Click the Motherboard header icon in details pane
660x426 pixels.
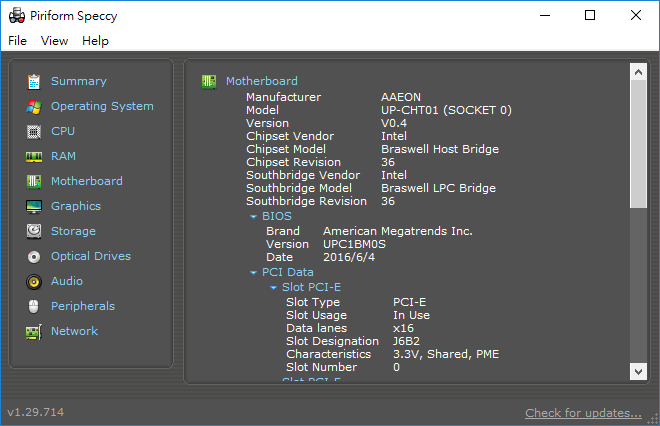click(209, 81)
